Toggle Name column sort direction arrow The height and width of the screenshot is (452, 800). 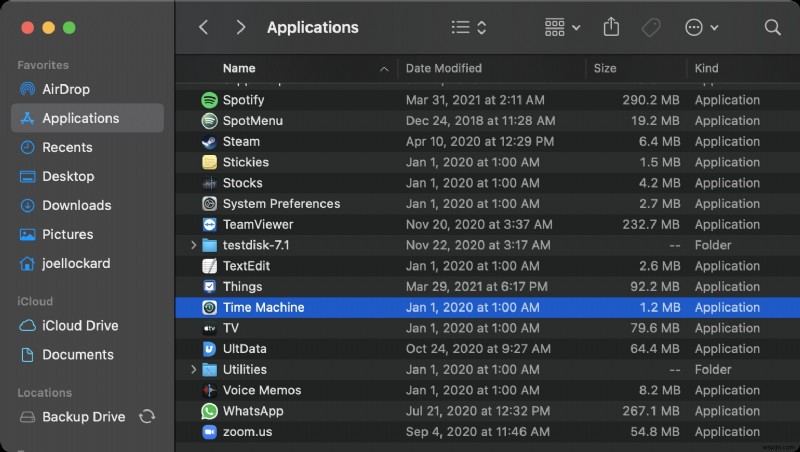384,69
